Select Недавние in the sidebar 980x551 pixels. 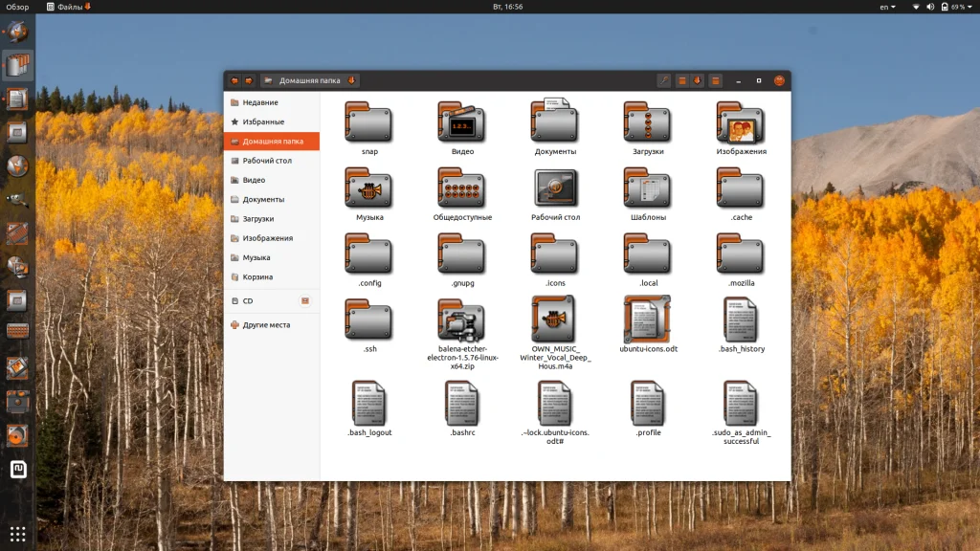[x=259, y=102]
